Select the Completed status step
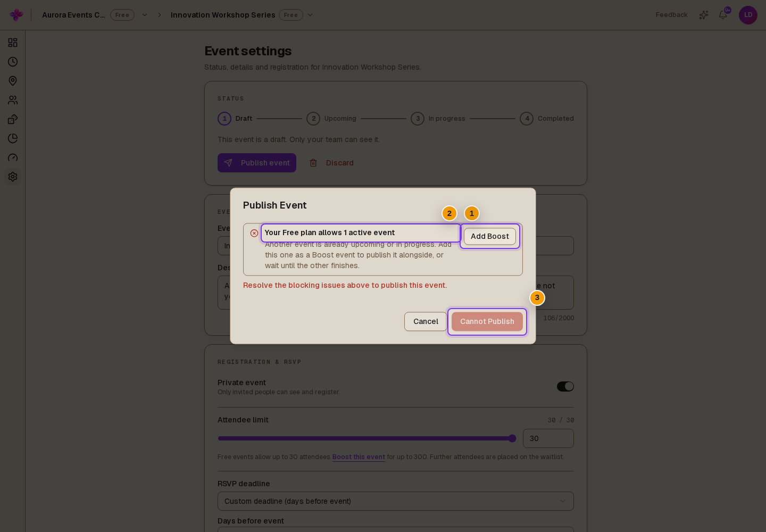Screen dimensions: 766x532 point(547,119)
